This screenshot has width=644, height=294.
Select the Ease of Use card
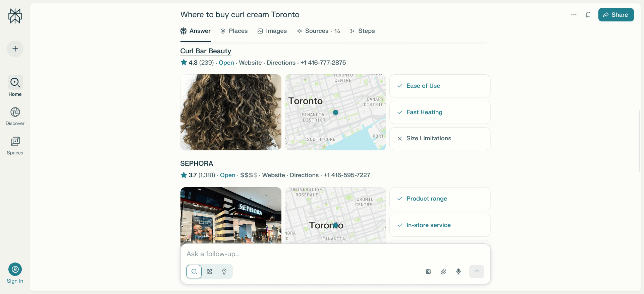click(440, 86)
